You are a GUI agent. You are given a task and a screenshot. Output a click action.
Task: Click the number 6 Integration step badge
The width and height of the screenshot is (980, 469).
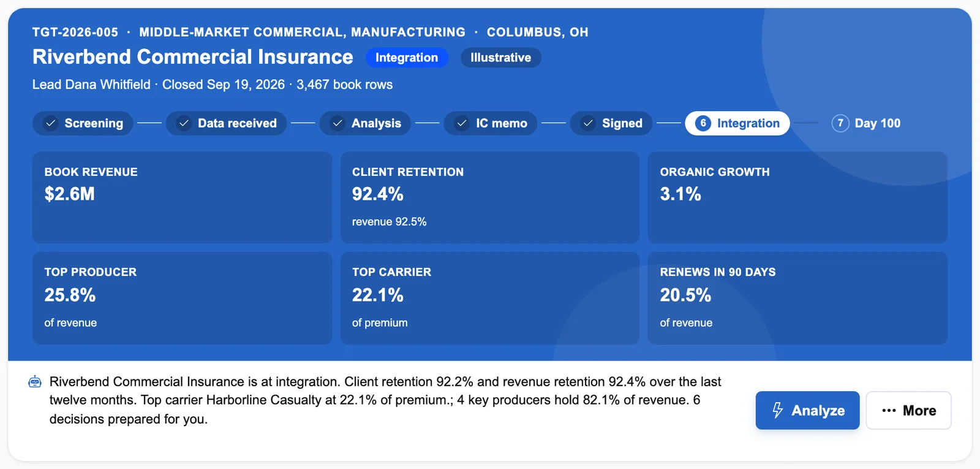[703, 123]
